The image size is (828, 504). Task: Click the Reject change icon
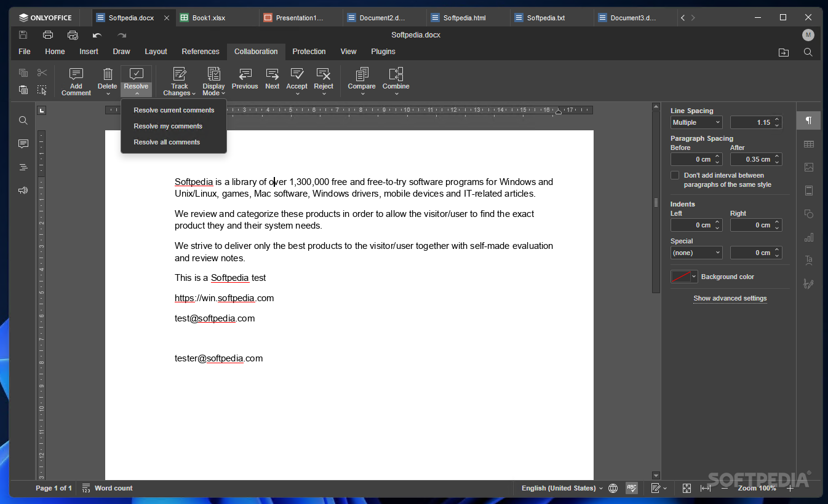(x=324, y=74)
